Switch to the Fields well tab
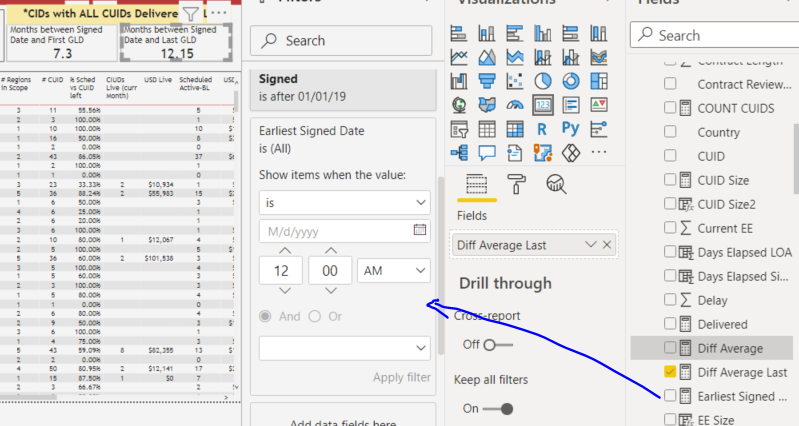The image size is (799, 426). [476, 184]
